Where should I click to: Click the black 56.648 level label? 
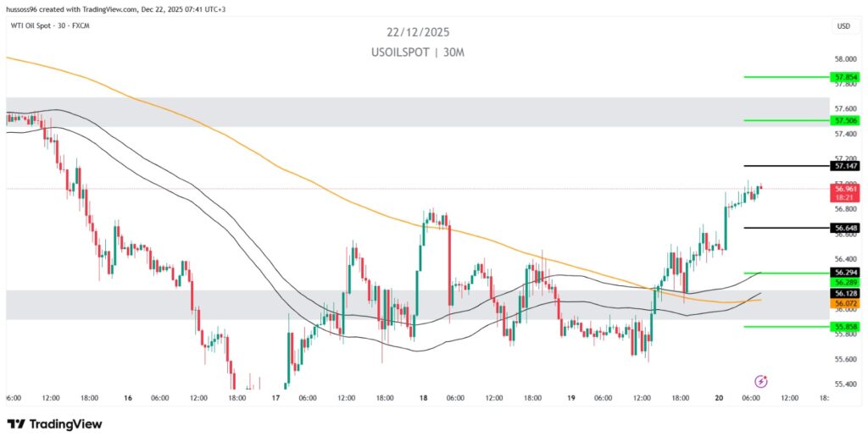[846, 228]
